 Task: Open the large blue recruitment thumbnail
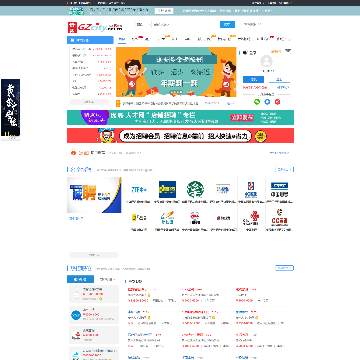click(x=94, y=195)
